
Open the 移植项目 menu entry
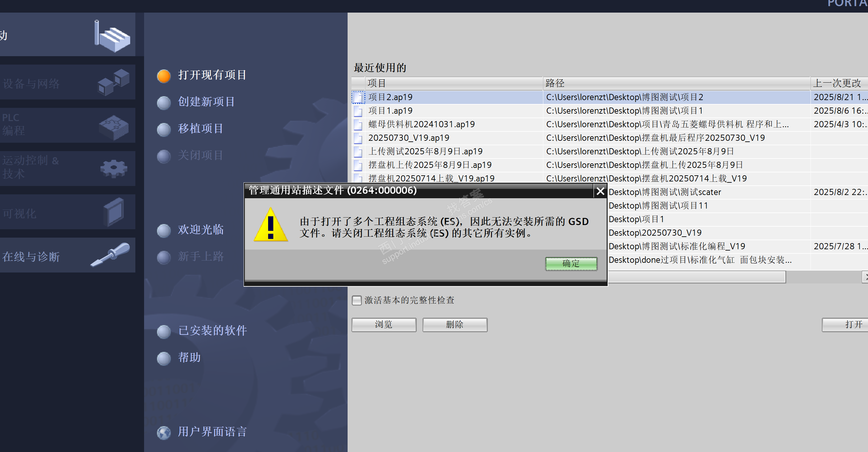point(201,128)
